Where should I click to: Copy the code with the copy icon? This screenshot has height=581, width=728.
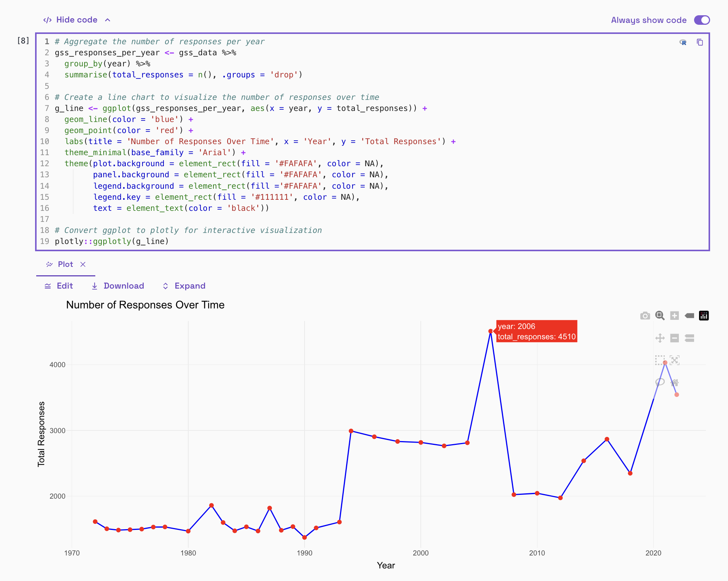[700, 42]
